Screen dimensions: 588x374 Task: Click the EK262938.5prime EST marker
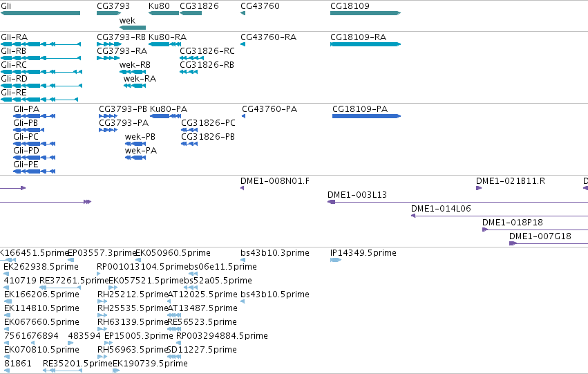[6, 274]
